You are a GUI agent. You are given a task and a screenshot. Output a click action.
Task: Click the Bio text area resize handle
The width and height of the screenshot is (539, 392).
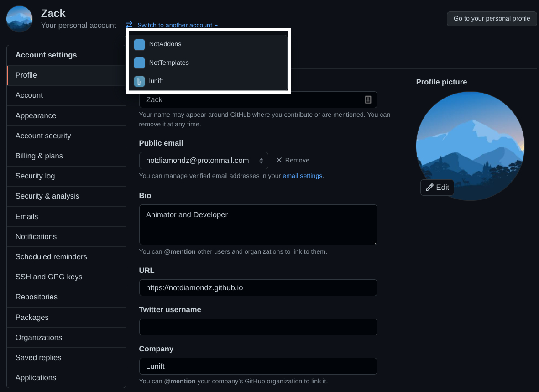tap(375, 242)
